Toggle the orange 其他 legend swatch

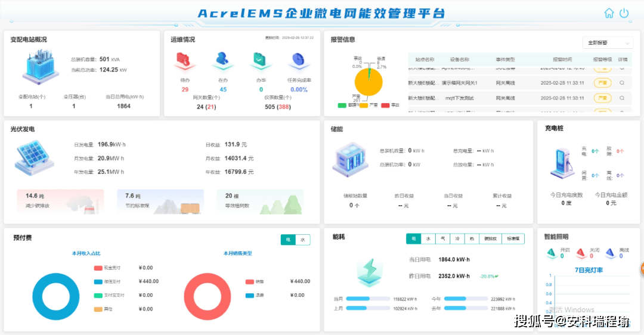tap(98, 309)
